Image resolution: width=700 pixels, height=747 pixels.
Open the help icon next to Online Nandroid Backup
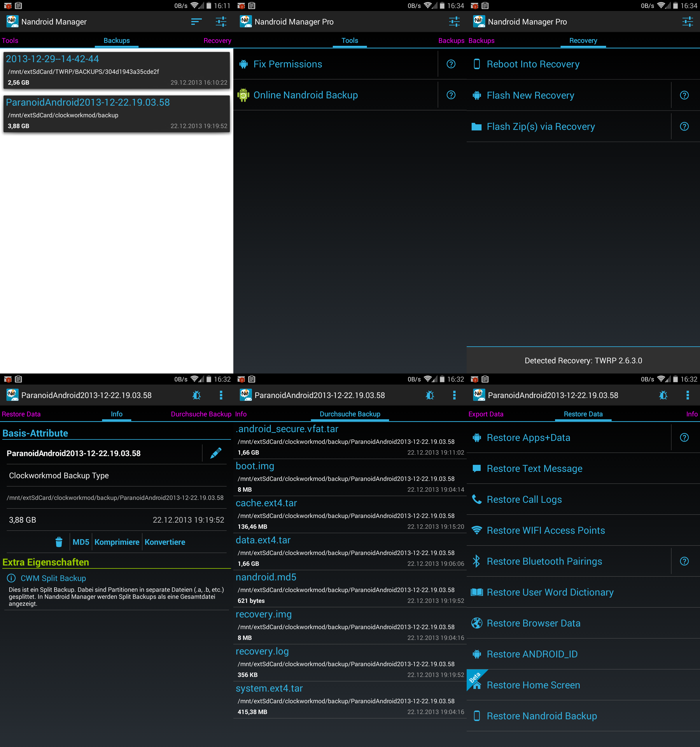451,95
